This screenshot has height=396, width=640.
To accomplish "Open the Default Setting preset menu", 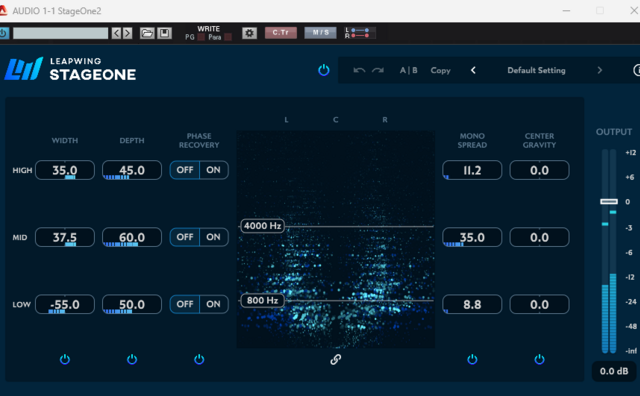I will click(536, 70).
